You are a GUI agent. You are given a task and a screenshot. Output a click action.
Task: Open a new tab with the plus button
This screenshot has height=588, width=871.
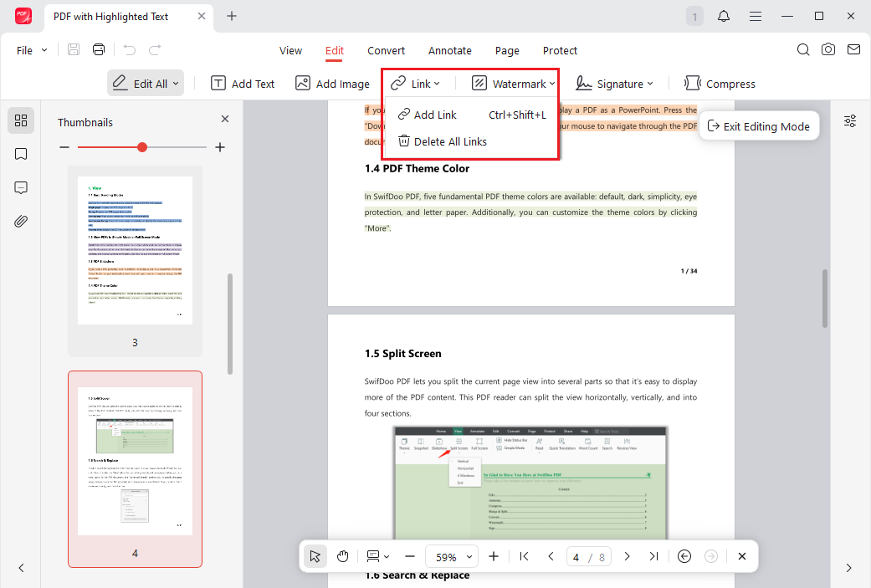point(232,16)
